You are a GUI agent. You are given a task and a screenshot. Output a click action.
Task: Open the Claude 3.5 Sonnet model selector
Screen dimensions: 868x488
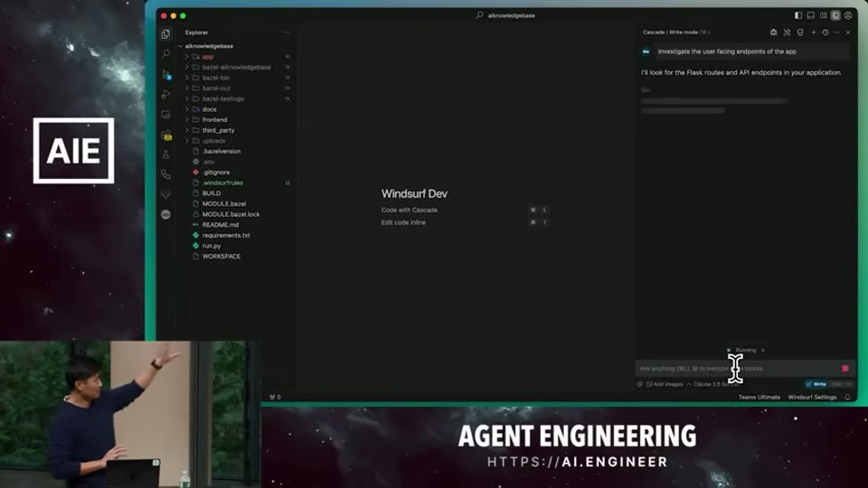click(712, 384)
